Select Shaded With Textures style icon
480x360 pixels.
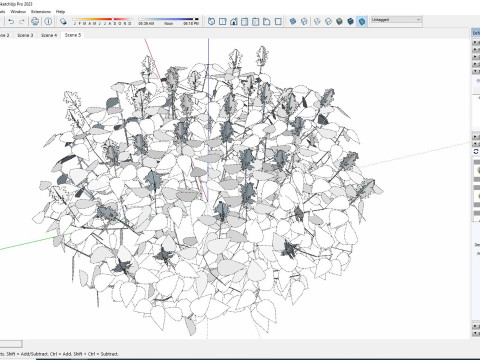(350, 22)
